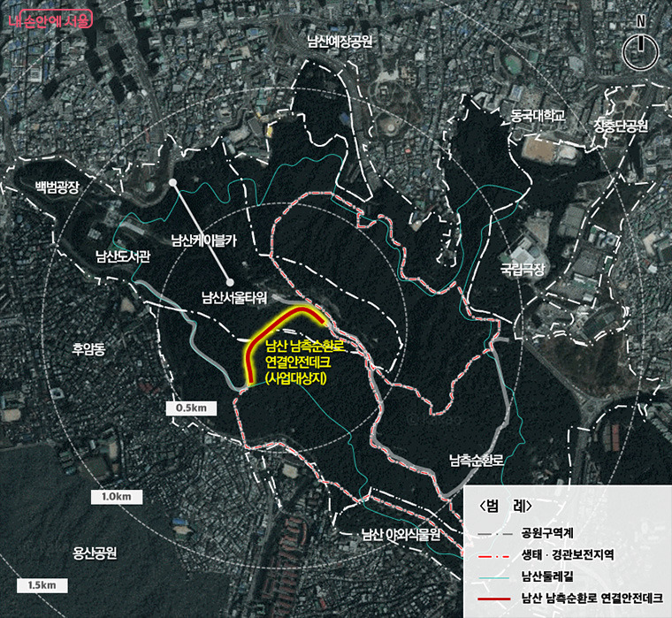Click the gray dash-dot swatch in legend
672x618 pixels.
click(x=495, y=534)
